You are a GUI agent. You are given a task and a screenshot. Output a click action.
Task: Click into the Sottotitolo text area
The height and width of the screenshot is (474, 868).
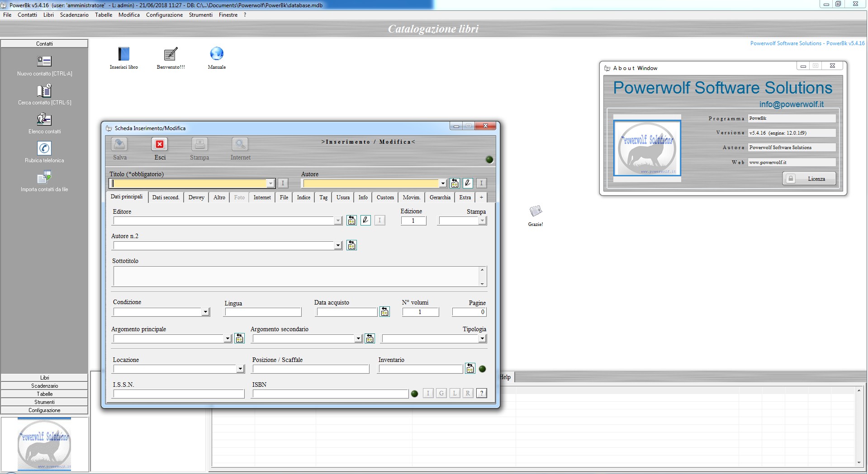point(296,276)
